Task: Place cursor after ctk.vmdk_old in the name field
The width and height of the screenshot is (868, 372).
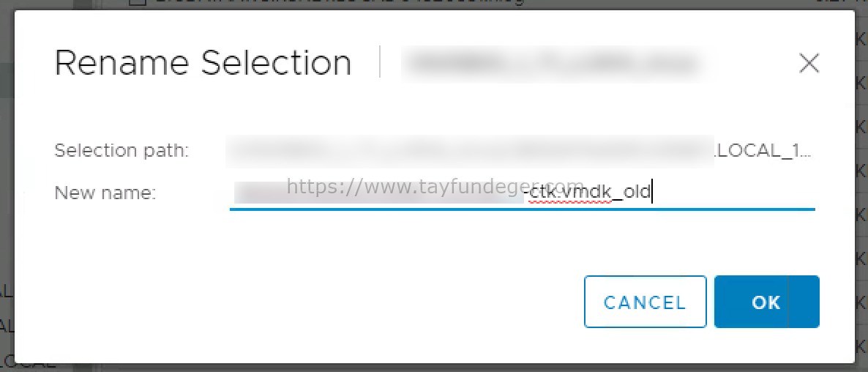Action: click(654, 194)
